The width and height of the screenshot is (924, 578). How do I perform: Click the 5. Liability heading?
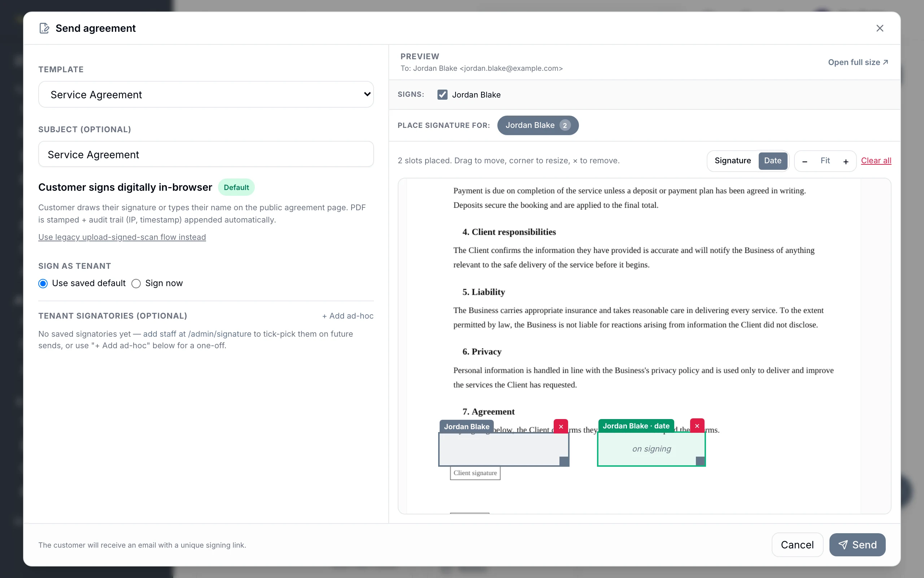point(483,292)
